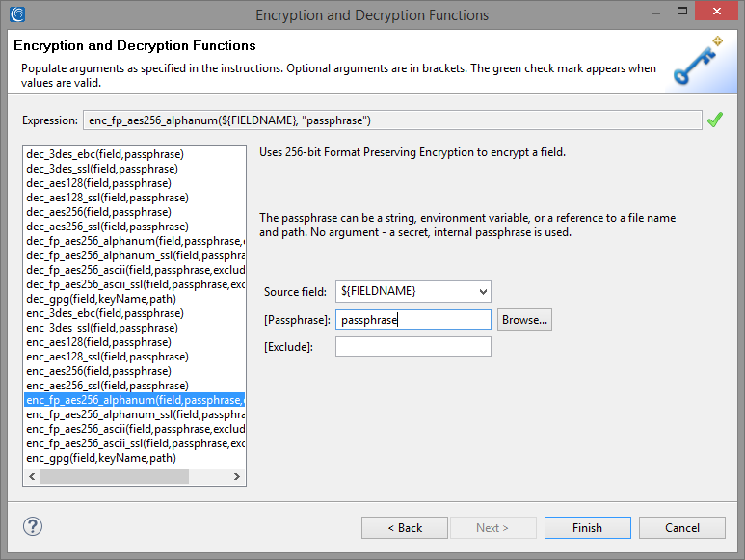This screenshot has height=560, width=745.
Task: Pick enc_fp_aes256_ascii function from list
Action: pos(136,429)
